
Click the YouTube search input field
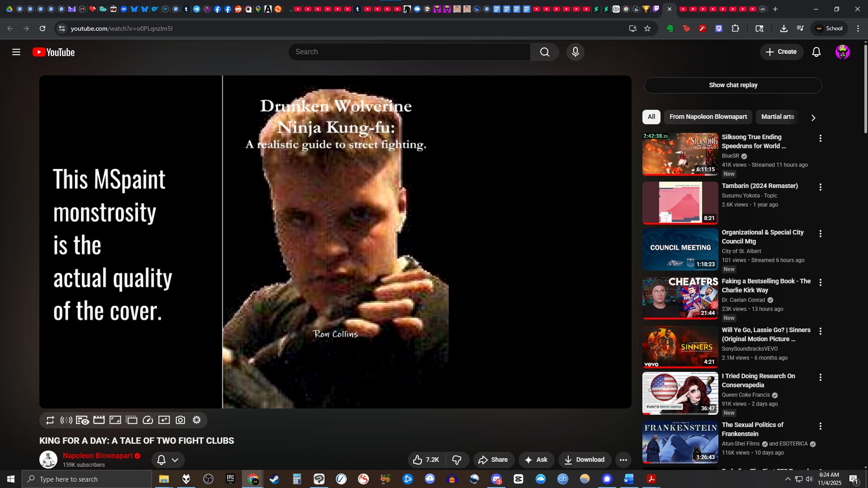409,52
